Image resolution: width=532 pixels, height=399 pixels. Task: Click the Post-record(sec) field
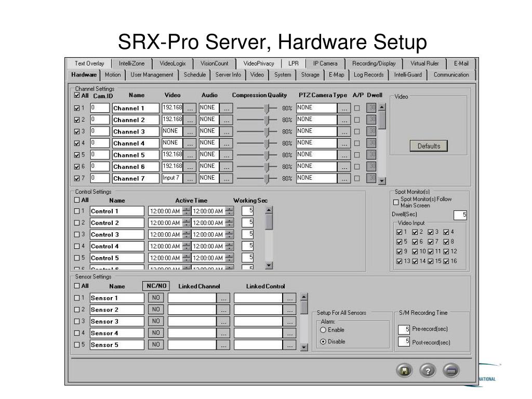click(x=404, y=342)
